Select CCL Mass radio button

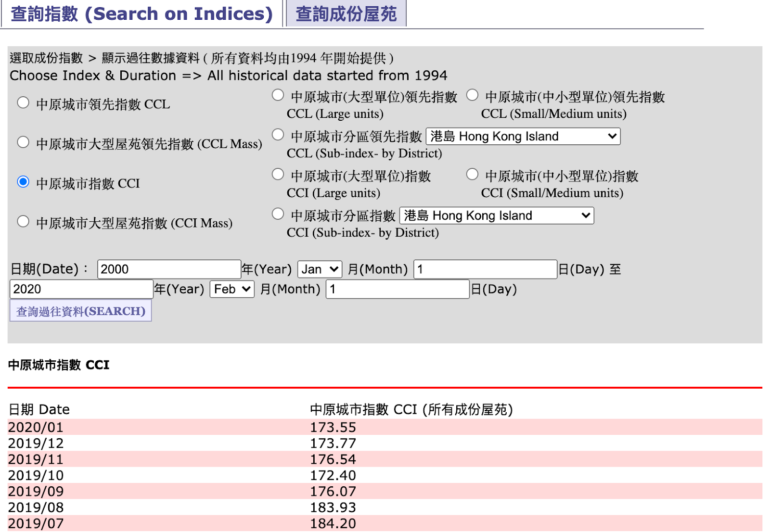point(23,142)
